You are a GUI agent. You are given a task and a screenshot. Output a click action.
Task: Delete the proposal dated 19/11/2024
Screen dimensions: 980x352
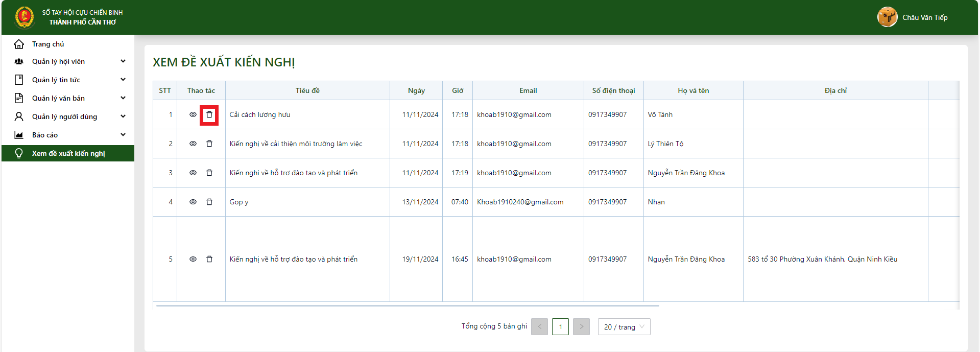pyautogui.click(x=209, y=259)
